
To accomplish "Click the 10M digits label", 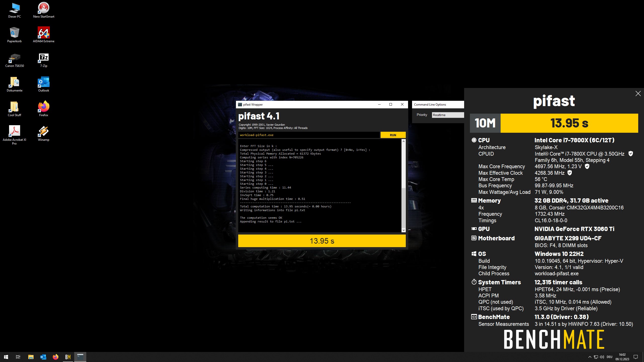I will point(485,123).
